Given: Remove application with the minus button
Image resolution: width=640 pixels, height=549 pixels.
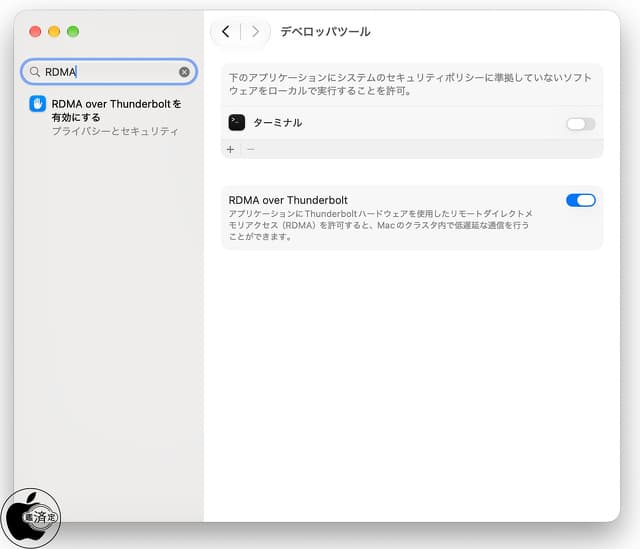Looking at the screenshot, I should tap(251, 149).
